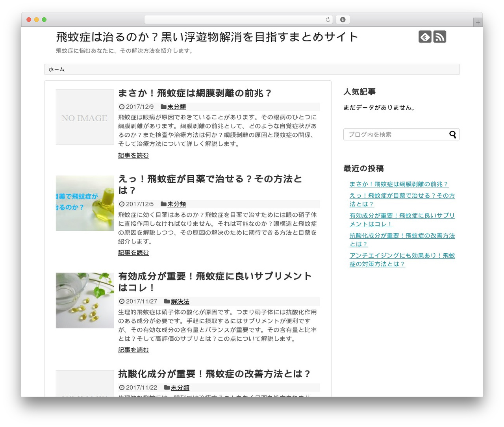Screen dimensions: 504x427
Task: Click 未分類 category of 2017/12/9 post
Action: coord(176,107)
